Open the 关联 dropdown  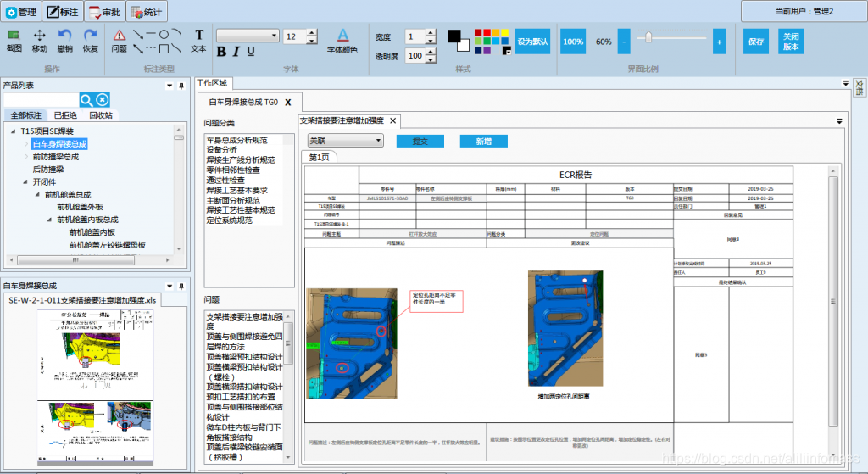coord(346,141)
